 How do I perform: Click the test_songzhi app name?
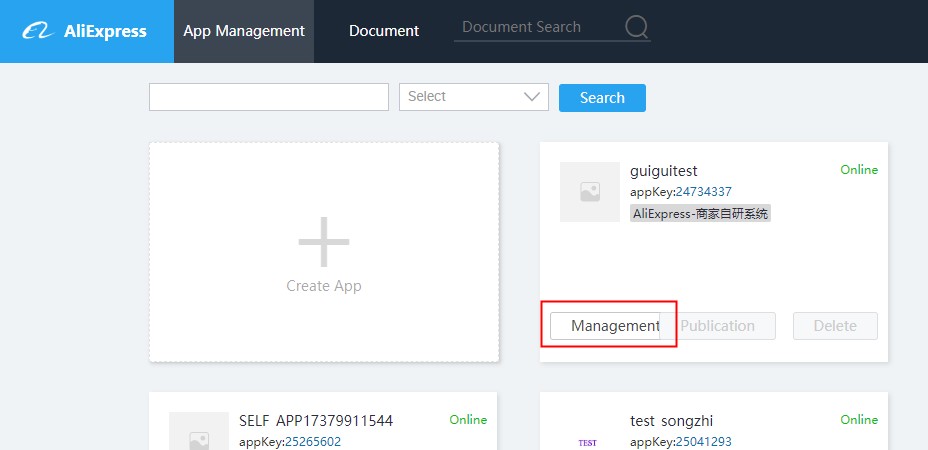[x=672, y=421]
